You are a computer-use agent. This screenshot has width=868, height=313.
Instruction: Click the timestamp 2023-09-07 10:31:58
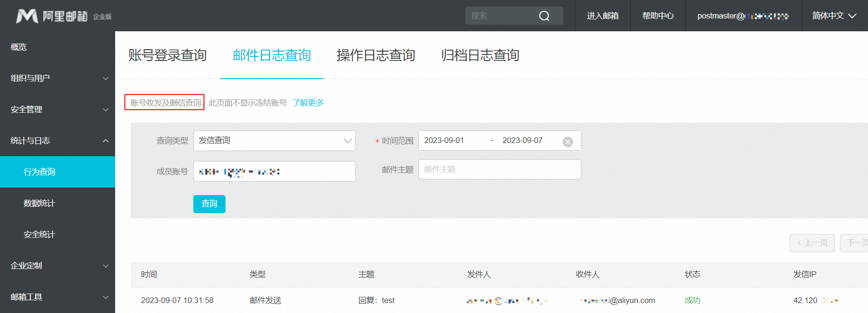pos(177,301)
